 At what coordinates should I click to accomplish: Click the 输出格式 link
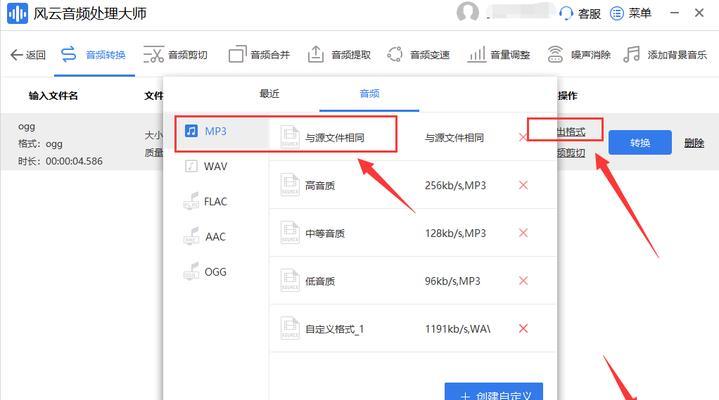(x=571, y=132)
